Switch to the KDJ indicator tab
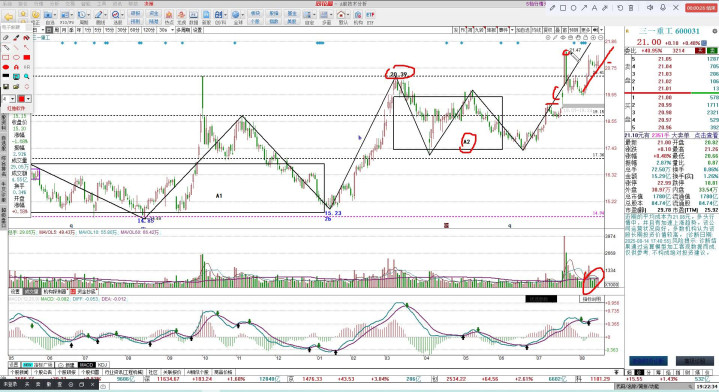 (102, 365)
